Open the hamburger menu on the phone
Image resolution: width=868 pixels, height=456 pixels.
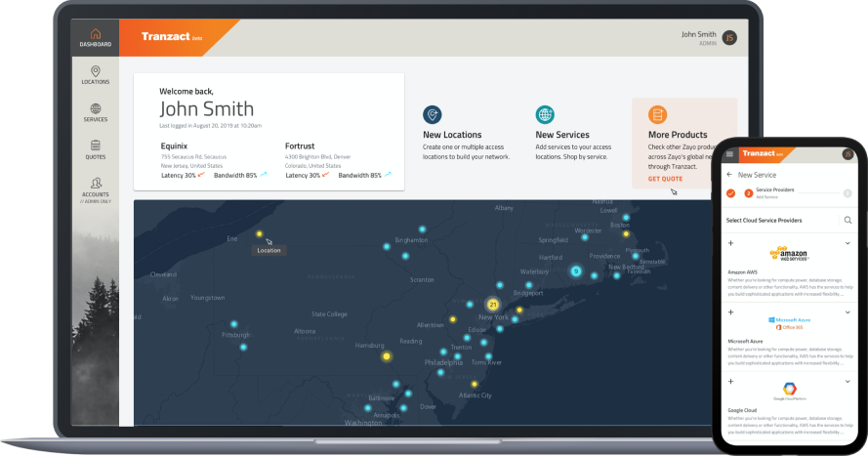(729, 154)
